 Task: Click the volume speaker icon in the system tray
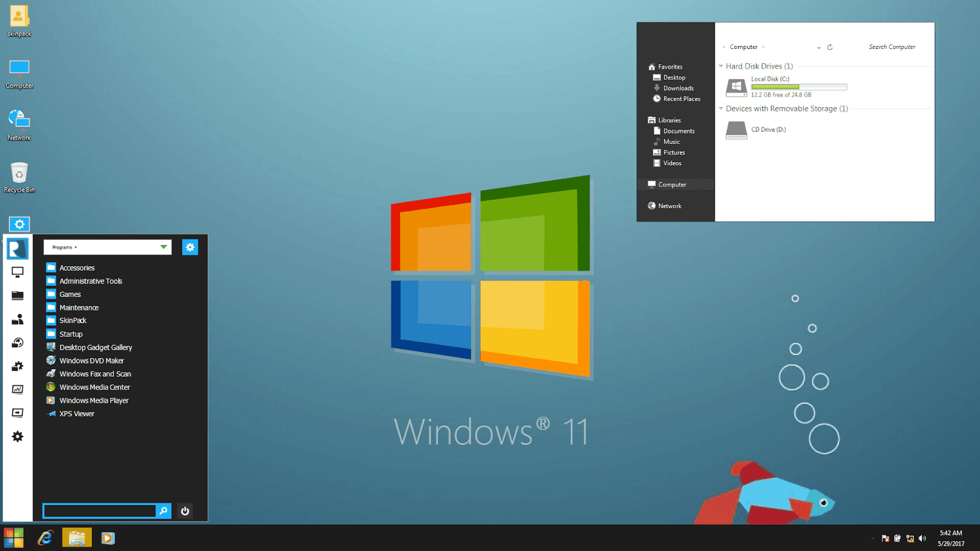pyautogui.click(x=922, y=538)
